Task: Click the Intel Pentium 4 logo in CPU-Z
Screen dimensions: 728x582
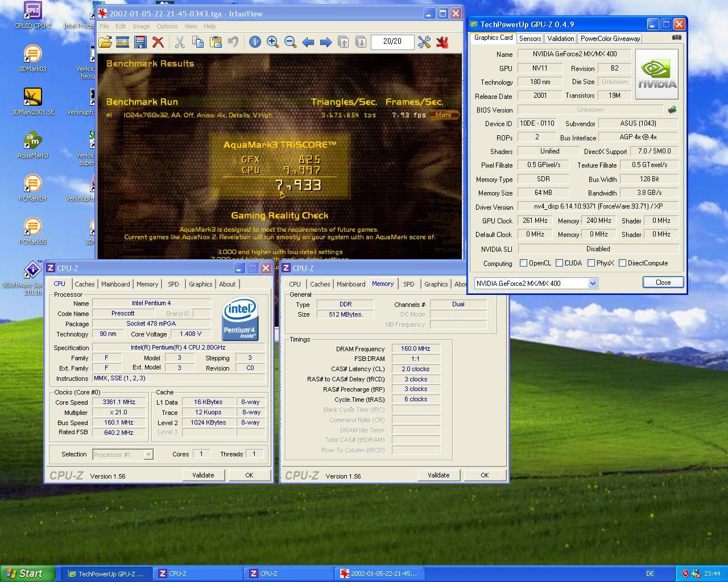Action: point(240,319)
